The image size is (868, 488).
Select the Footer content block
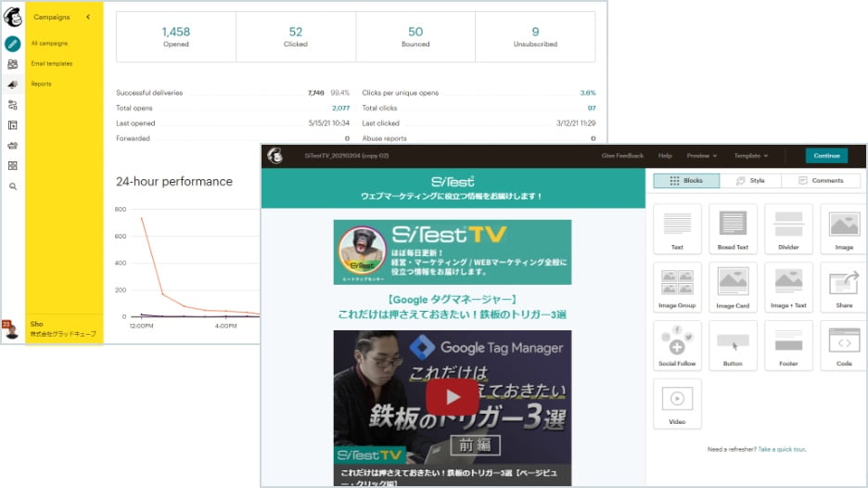pyautogui.click(x=788, y=345)
